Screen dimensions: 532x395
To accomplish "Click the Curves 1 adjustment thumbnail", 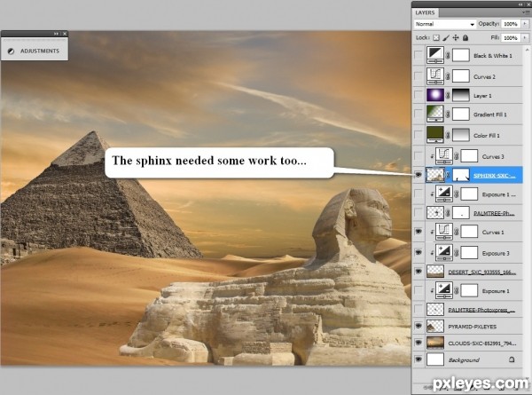I will [x=444, y=232].
